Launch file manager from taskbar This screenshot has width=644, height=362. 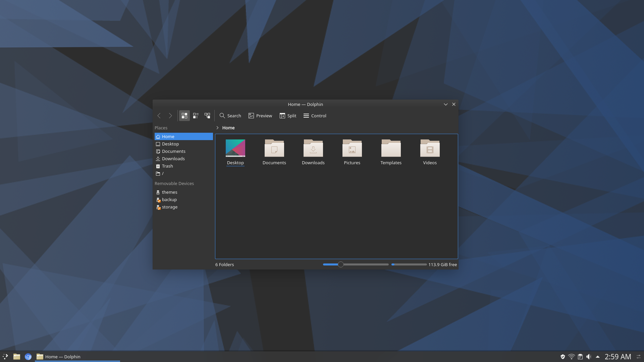17,357
